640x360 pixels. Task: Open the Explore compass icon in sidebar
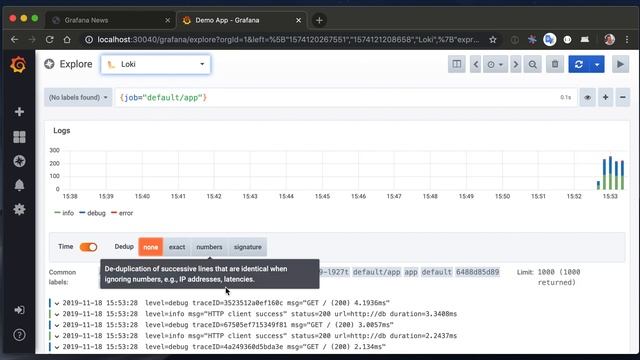coord(19,161)
